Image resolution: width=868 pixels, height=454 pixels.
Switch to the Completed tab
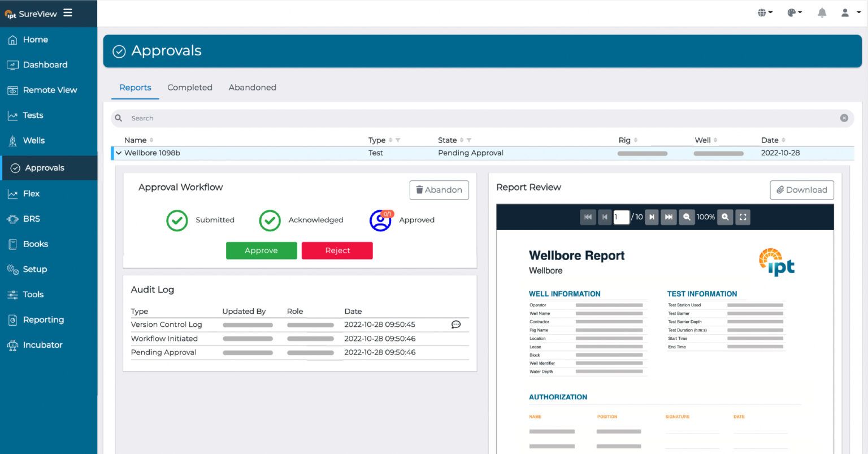(x=190, y=88)
